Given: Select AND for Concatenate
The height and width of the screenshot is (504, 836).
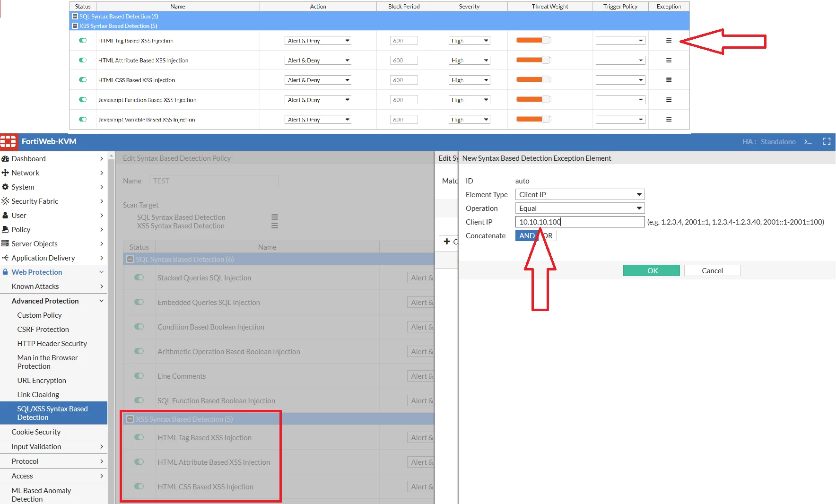Looking at the screenshot, I should coord(527,236).
